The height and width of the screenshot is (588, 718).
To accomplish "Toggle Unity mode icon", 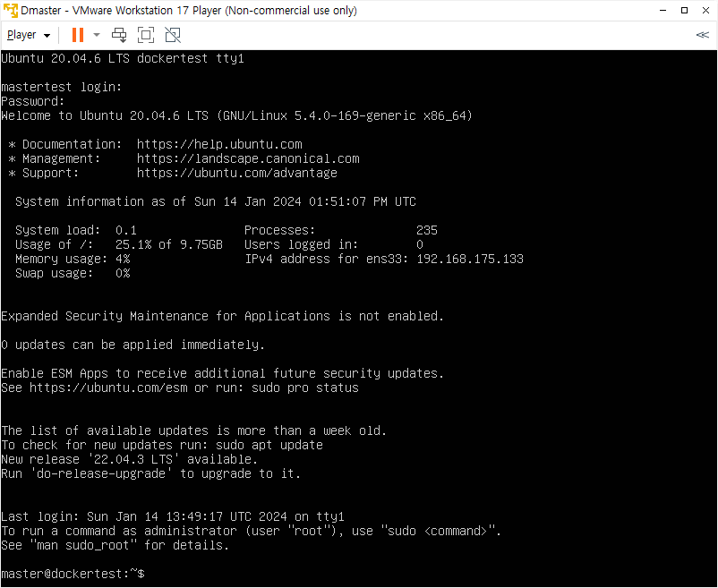I will [x=173, y=35].
